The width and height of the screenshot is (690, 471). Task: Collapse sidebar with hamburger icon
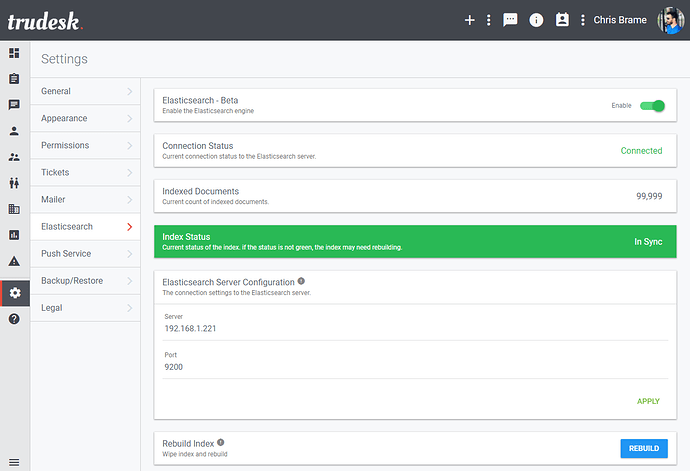tap(14, 462)
